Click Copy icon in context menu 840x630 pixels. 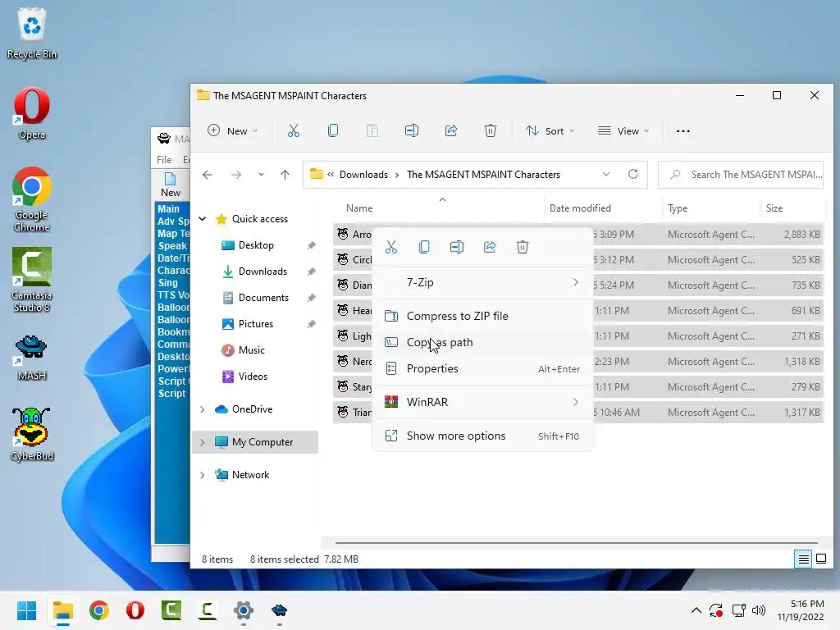(424, 247)
